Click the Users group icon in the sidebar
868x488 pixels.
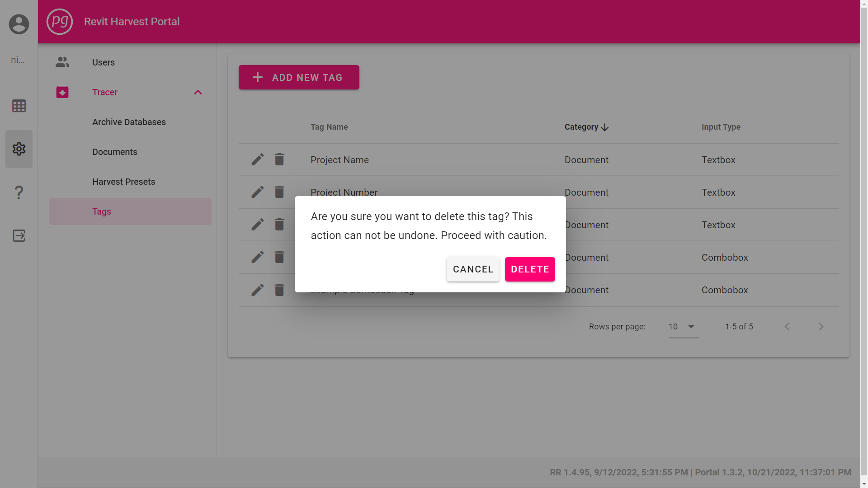[62, 62]
